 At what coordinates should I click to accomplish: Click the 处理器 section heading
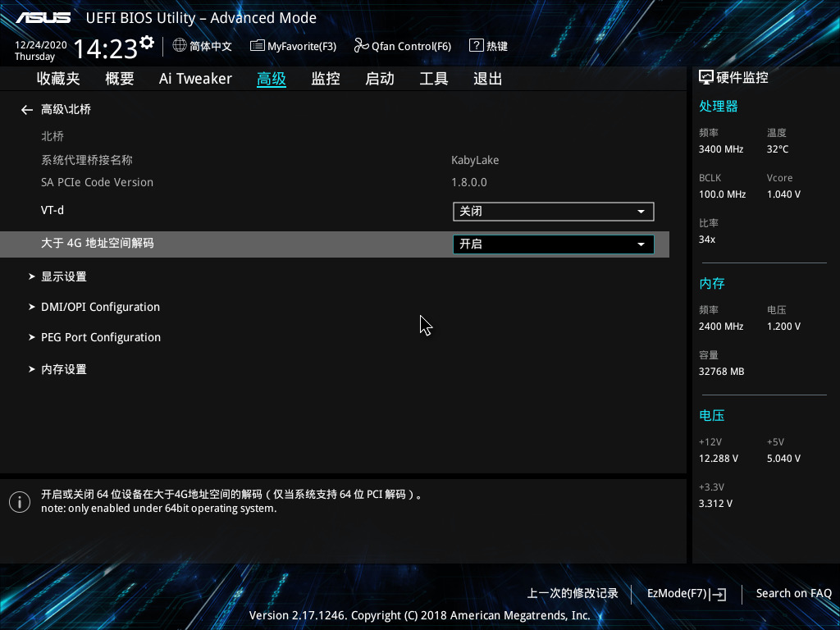click(719, 106)
